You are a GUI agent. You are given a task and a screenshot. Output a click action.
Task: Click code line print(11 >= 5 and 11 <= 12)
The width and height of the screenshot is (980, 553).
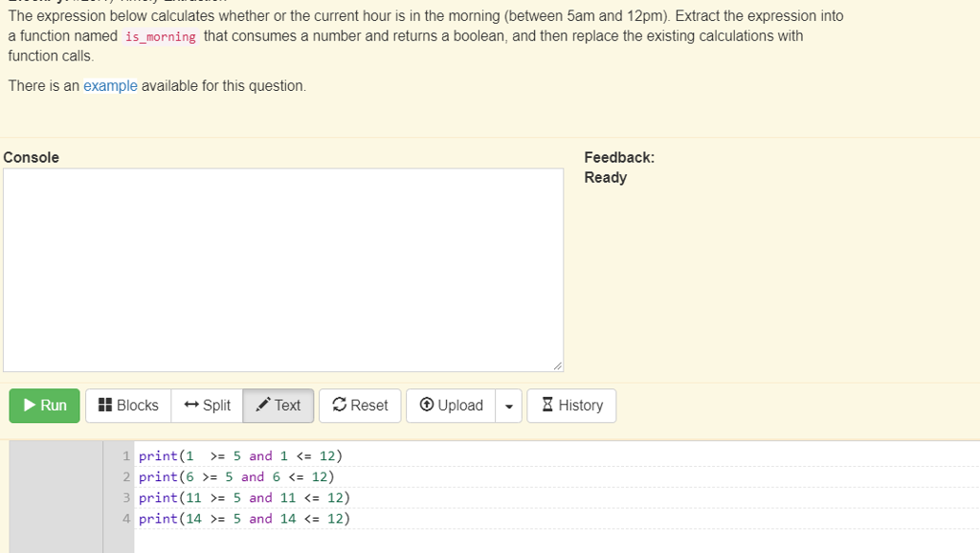point(244,498)
